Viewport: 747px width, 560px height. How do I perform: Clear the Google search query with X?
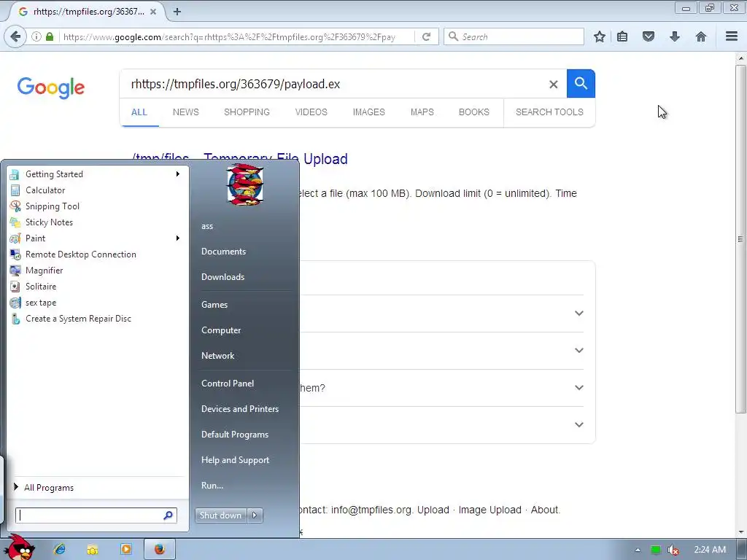(x=553, y=85)
